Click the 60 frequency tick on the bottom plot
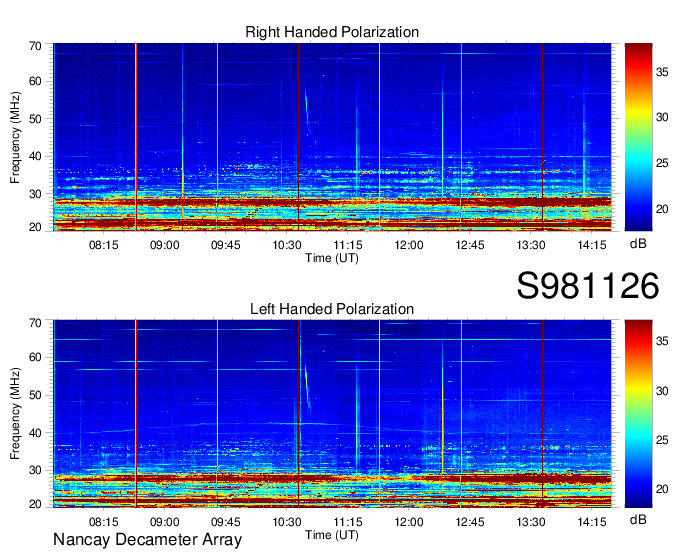 (35, 358)
